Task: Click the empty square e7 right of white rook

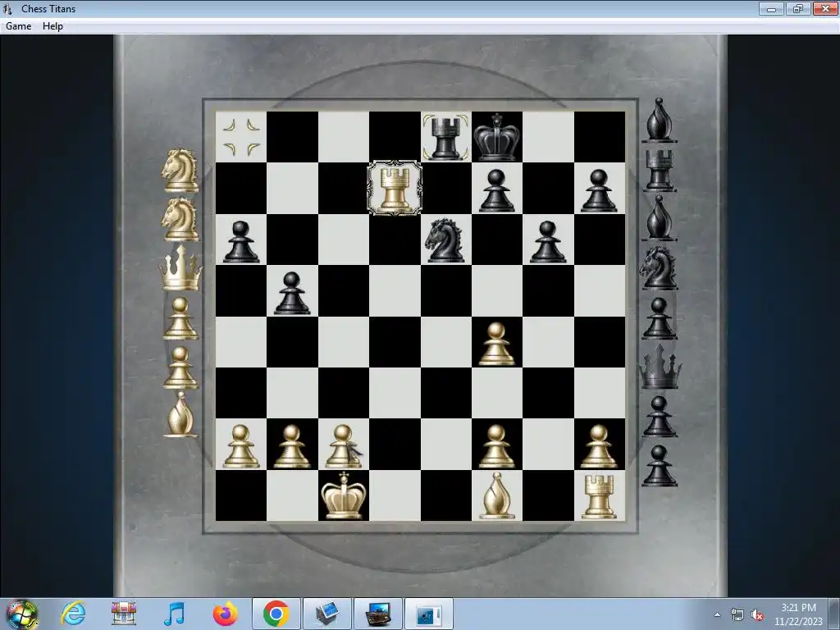Action: pos(445,188)
